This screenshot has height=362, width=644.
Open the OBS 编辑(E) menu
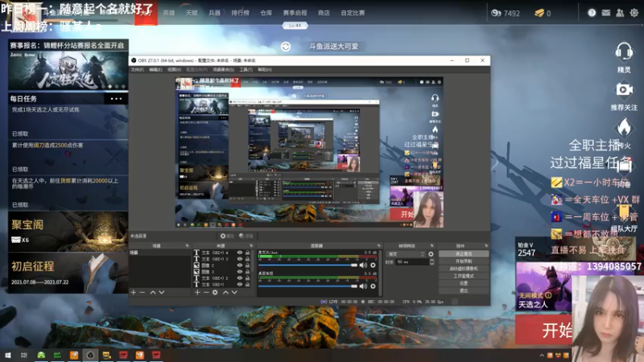(x=155, y=70)
